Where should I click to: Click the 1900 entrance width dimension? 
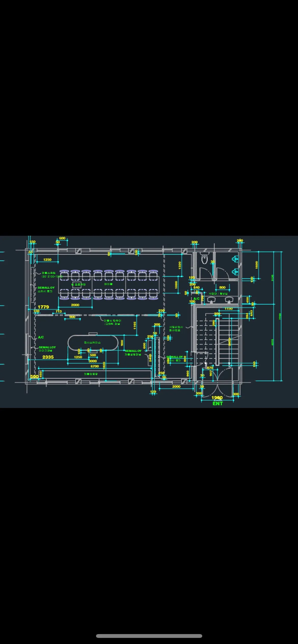(217, 398)
